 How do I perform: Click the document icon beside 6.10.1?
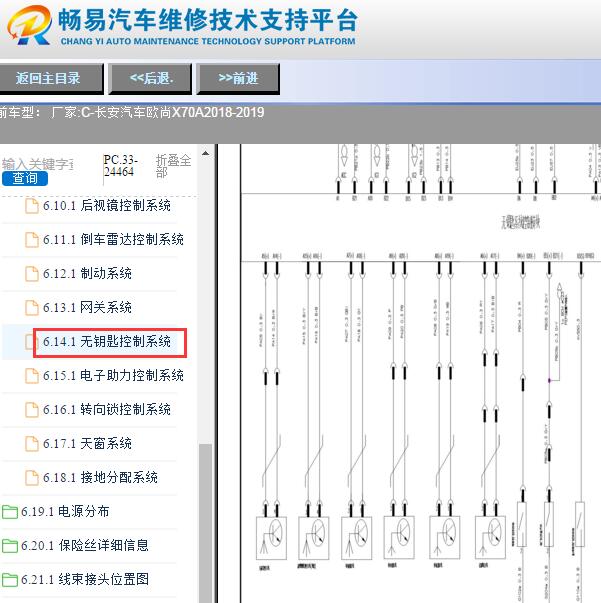pyautogui.click(x=32, y=206)
